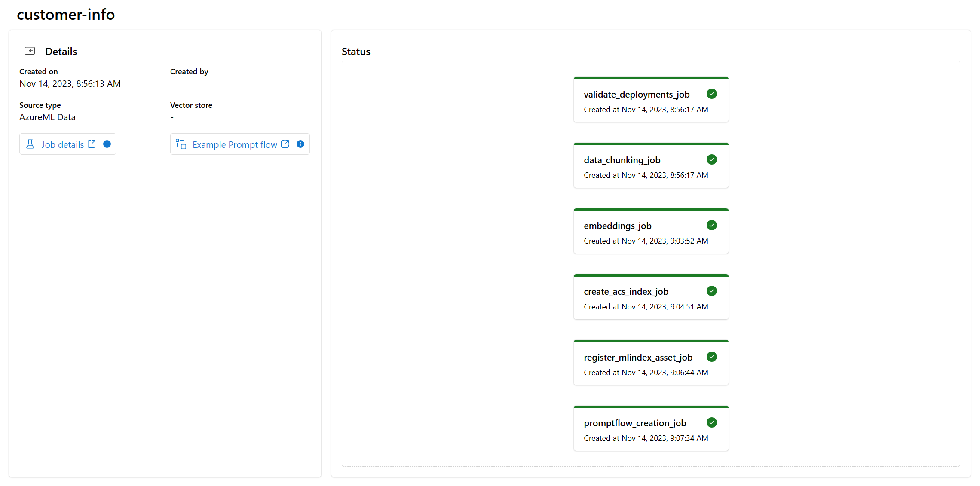Select the validate_deployments_job node

coord(651,100)
